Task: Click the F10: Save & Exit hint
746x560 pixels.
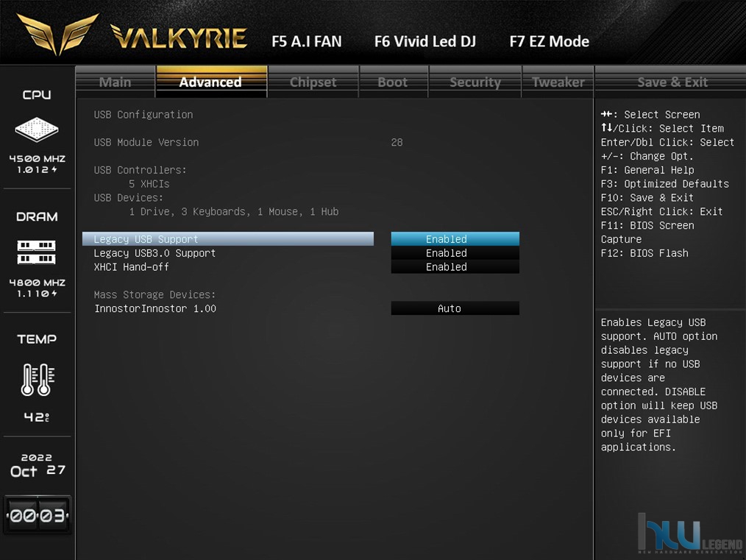Action: [647, 197]
